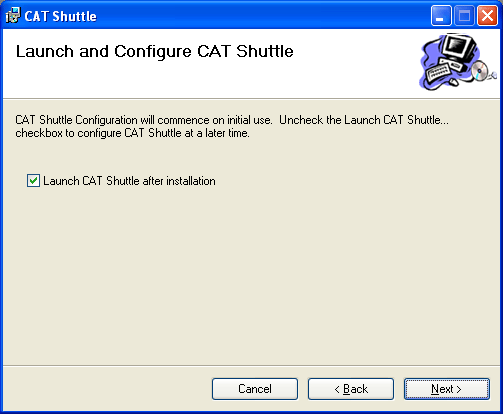The height and width of the screenshot is (414, 503).
Task: Click the computer monitor in the banner graphic
Action: click(x=460, y=46)
